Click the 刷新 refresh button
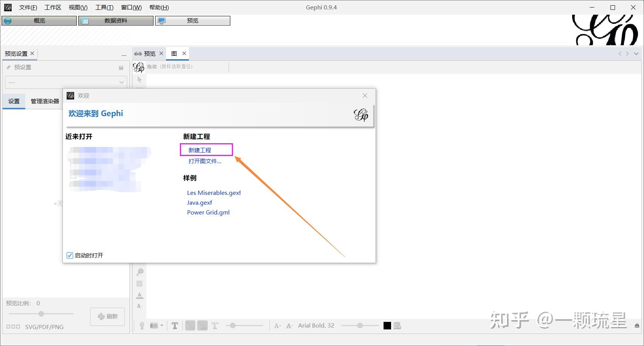 click(x=108, y=317)
